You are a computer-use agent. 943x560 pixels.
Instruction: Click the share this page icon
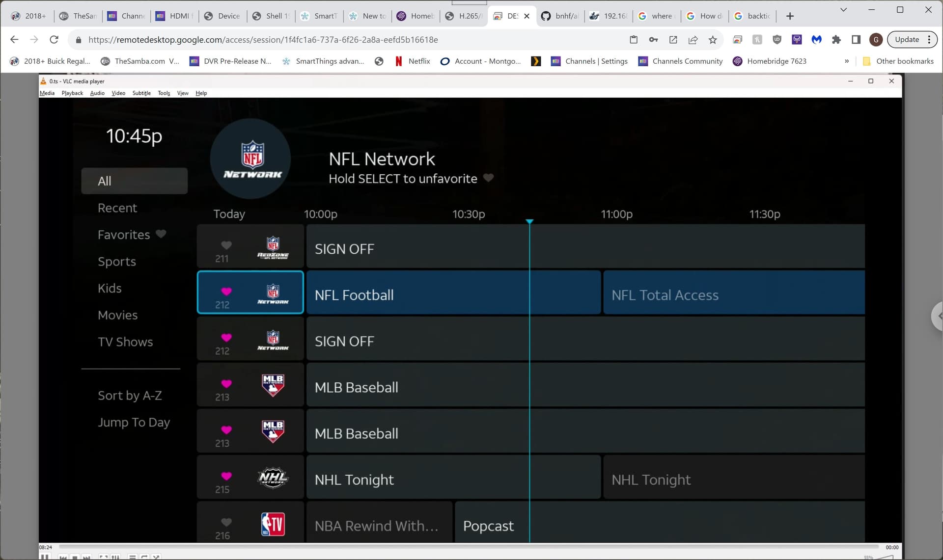pos(693,40)
